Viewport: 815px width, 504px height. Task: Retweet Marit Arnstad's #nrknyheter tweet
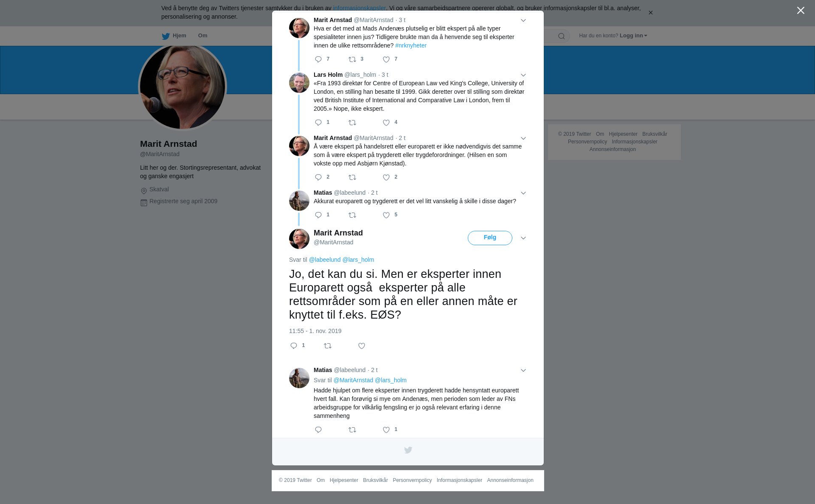tap(352, 59)
